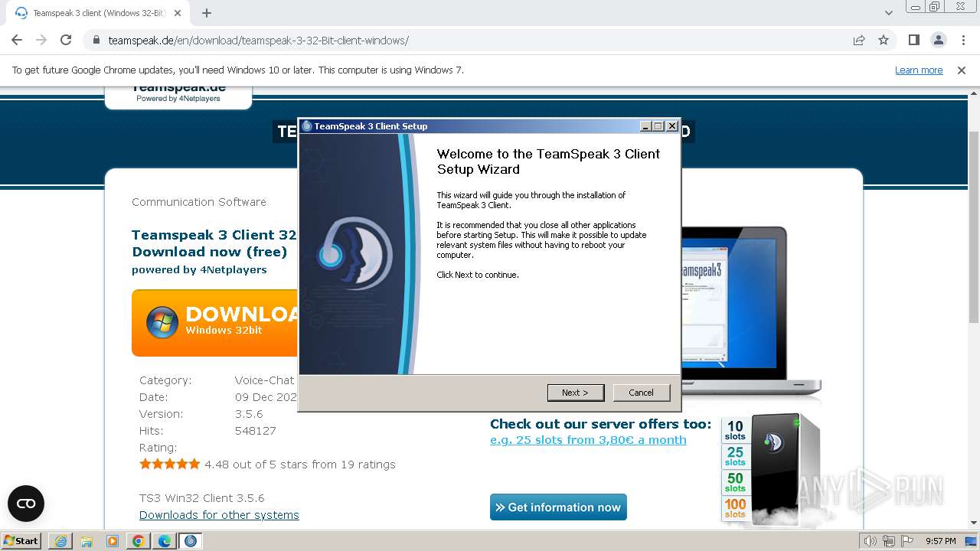Screen dimensions: 980x551
Task: Click 'TS3 Win32 Client 3.5.6' text
Action: point(202,498)
